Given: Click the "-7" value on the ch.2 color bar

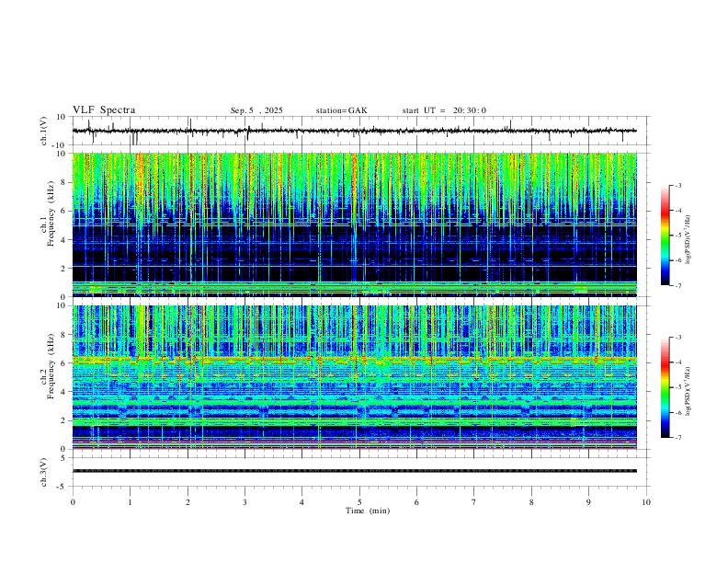Looking at the screenshot, I should [x=678, y=438].
